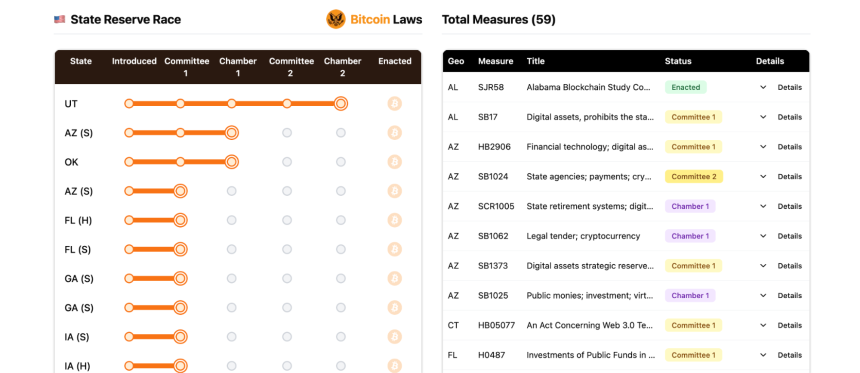Click the Status column header
Image resolution: width=860 pixels, height=373 pixels.
pos(678,61)
